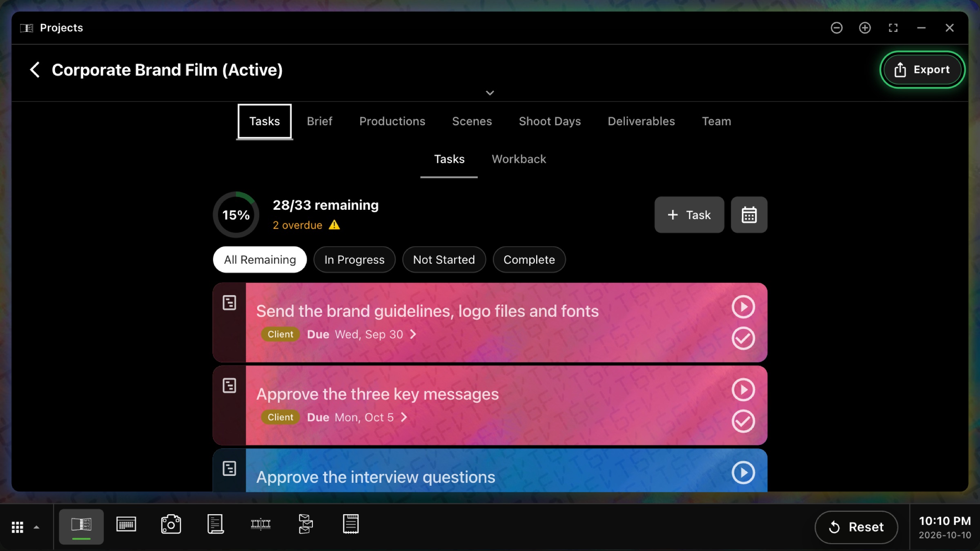Select the top-level Tasks tab
This screenshot has height=551, width=980.
click(x=265, y=121)
